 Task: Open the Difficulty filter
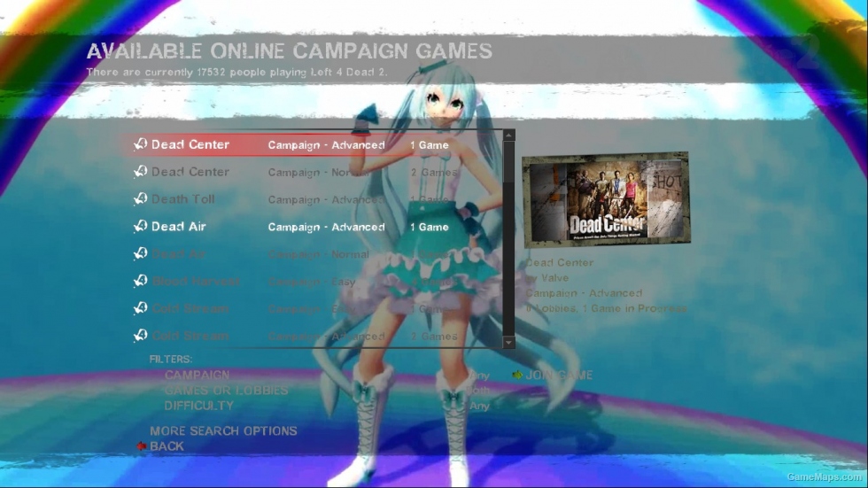pyautogui.click(x=198, y=406)
